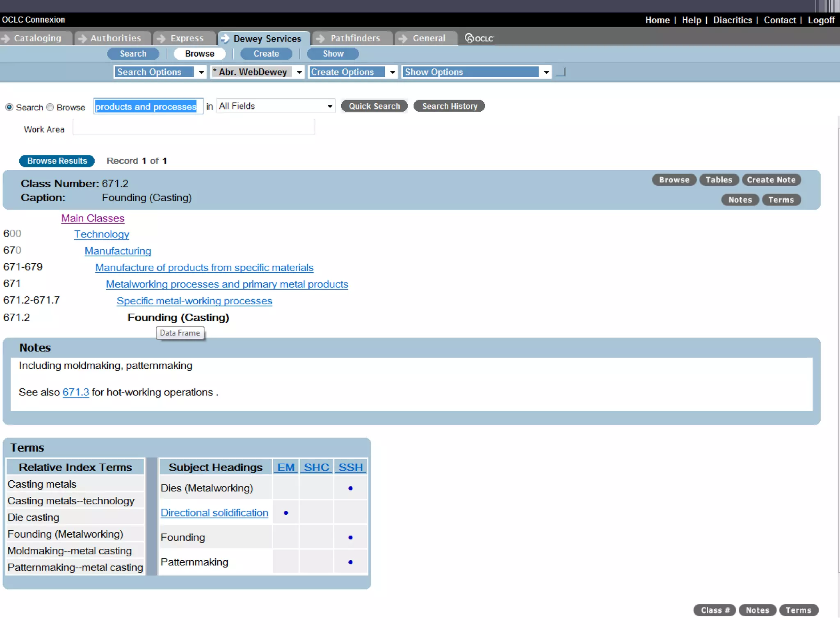Click the Tables button
This screenshot has width=840, height=630.
click(x=719, y=180)
